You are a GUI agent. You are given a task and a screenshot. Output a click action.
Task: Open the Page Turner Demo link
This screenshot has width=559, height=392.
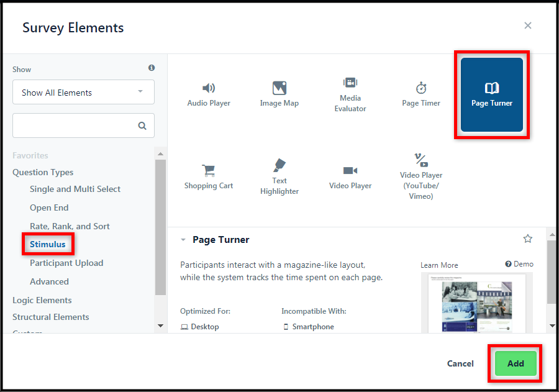click(519, 264)
